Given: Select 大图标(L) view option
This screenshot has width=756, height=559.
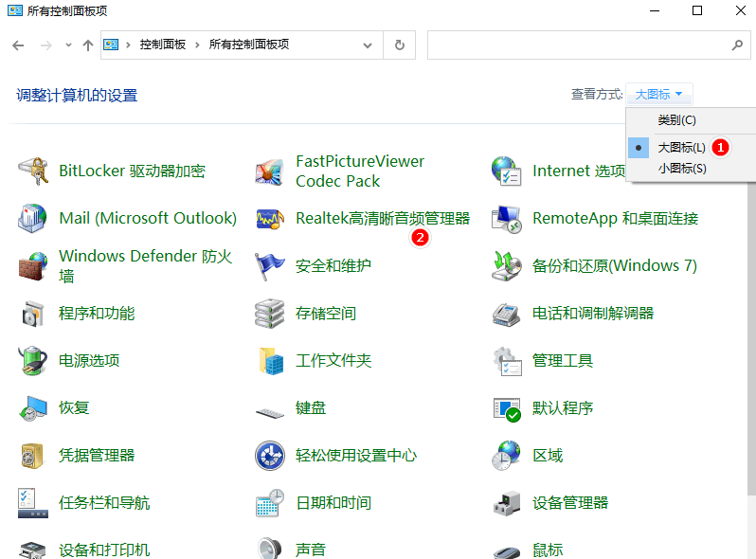Looking at the screenshot, I should coord(681,147).
